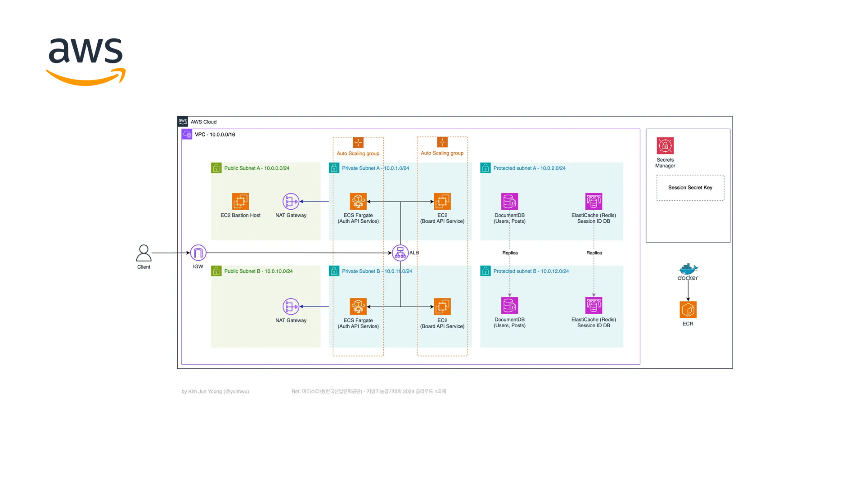
Task: Select the ALB load balancer icon
Action: point(400,253)
